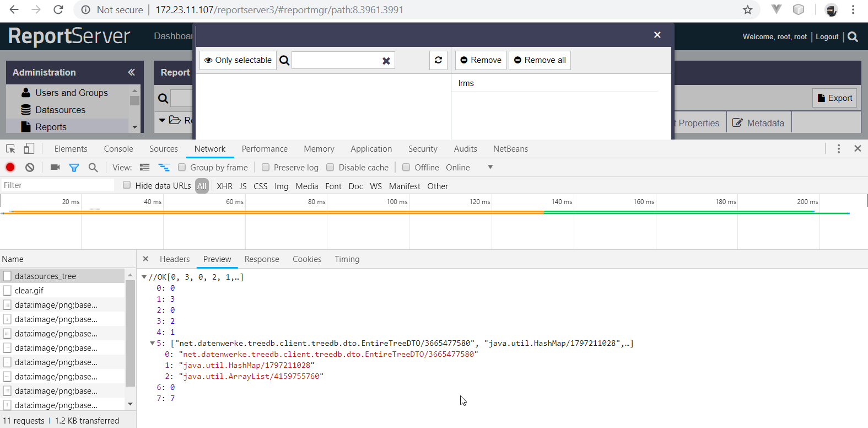Click the refresh icon in the dialog
The image size is (868, 428).
pos(438,60)
